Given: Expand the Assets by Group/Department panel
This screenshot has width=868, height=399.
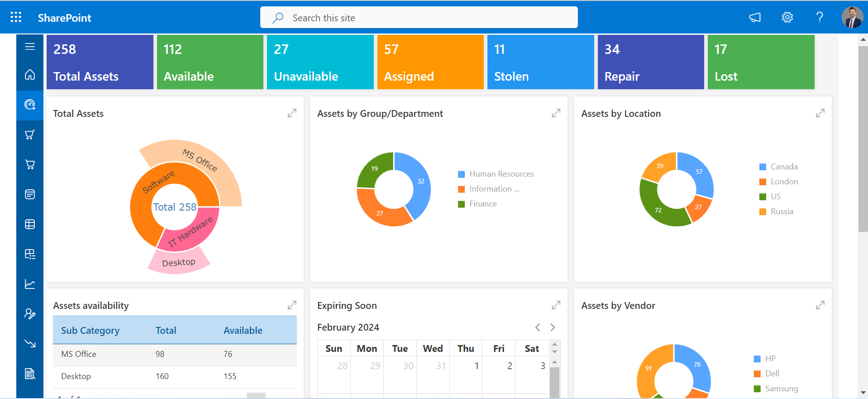Looking at the screenshot, I should pos(556,113).
